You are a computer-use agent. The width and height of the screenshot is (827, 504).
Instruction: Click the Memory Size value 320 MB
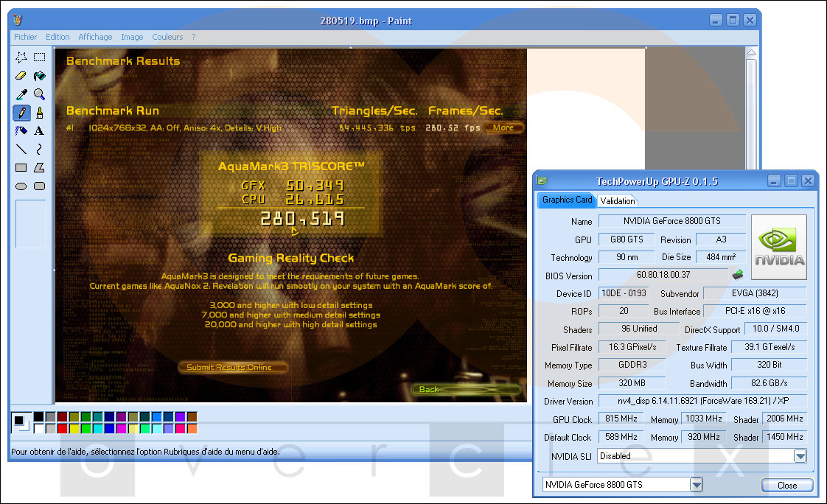coord(632,382)
